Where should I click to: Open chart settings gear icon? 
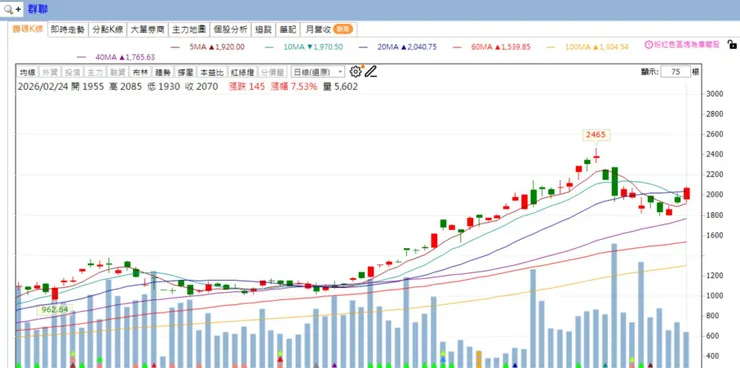coord(355,72)
